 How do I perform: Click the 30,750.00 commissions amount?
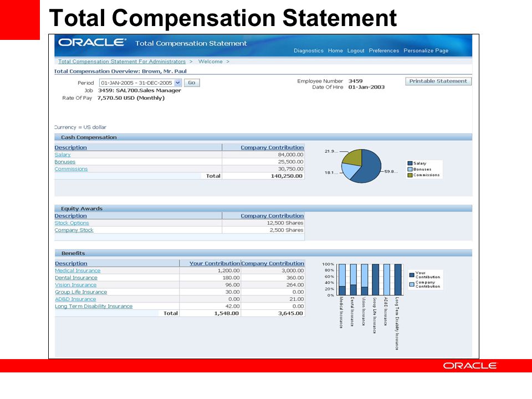(x=290, y=169)
